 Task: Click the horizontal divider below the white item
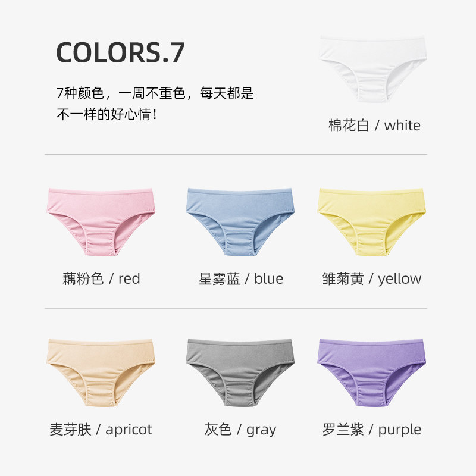pyautogui.click(x=236, y=154)
